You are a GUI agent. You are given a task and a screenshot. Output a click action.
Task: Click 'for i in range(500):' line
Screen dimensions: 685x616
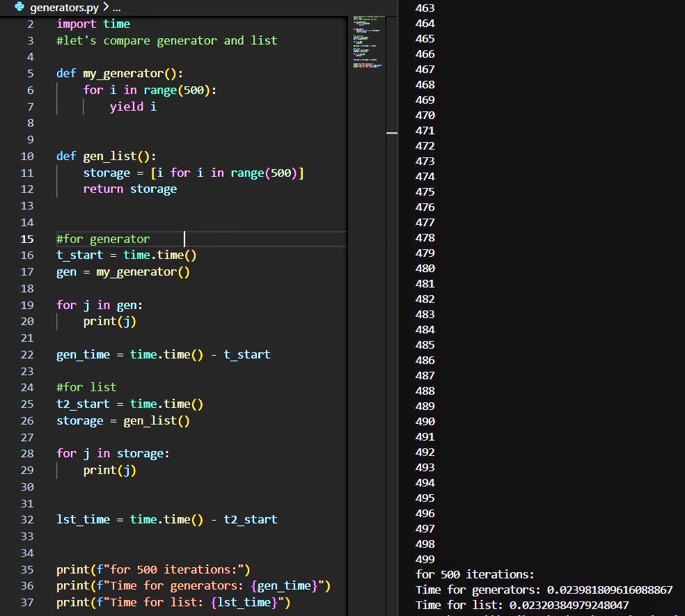(x=150, y=90)
